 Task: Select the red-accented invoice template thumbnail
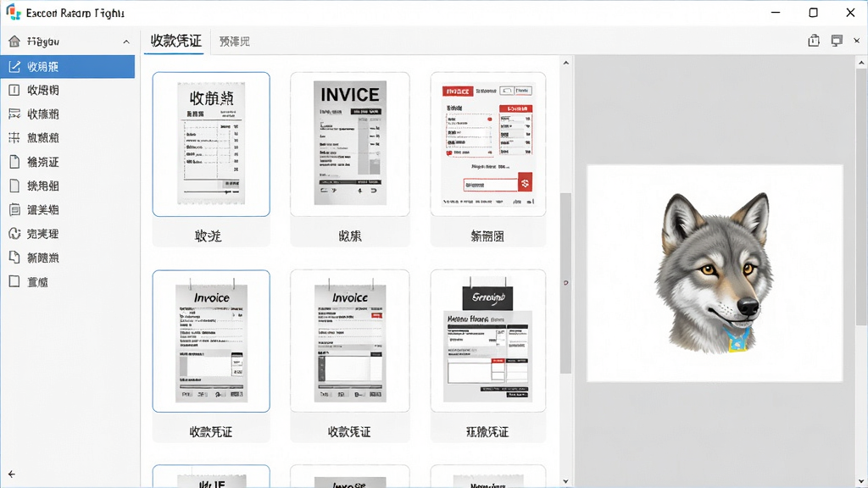point(487,144)
